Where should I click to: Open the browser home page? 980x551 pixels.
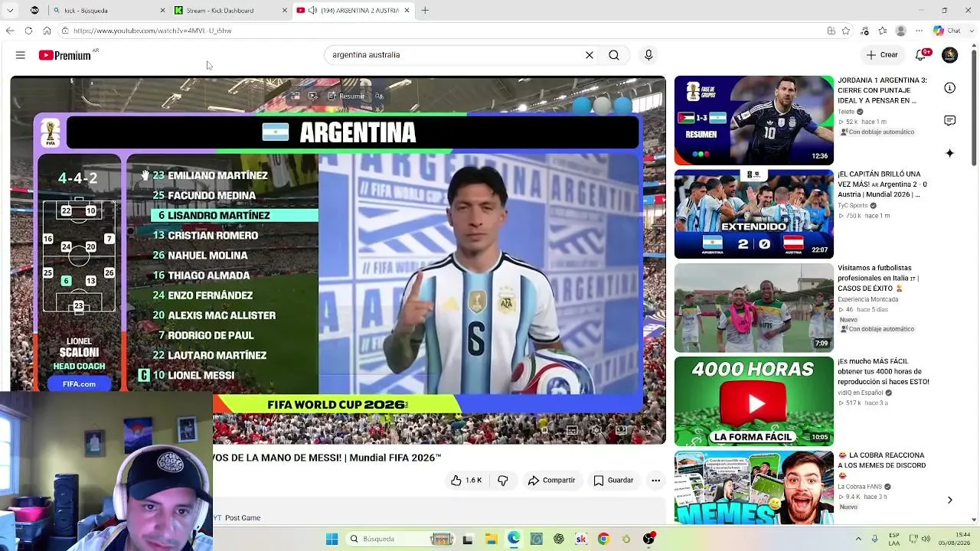click(x=47, y=31)
